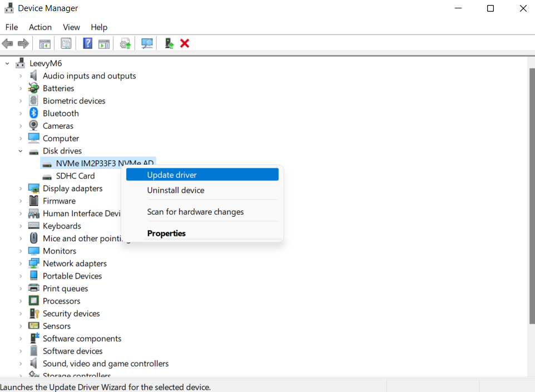The height and width of the screenshot is (392, 535).
Task: Select the Sound, video and game controllers category
Action: pos(106,363)
